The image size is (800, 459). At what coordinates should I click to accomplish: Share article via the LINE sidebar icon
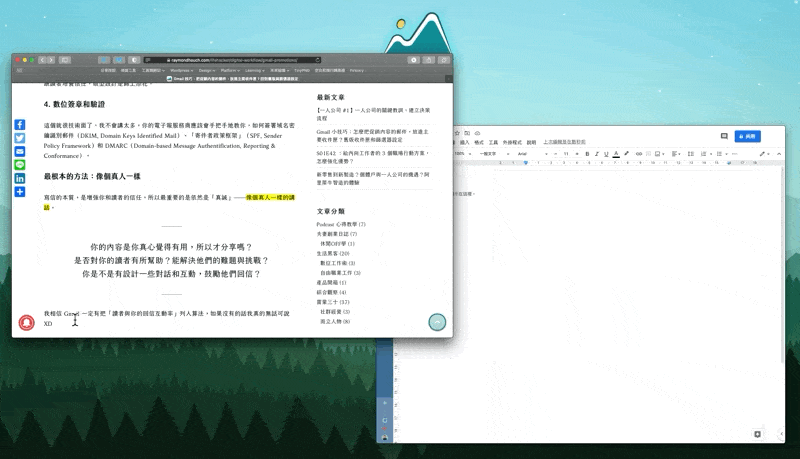19,165
